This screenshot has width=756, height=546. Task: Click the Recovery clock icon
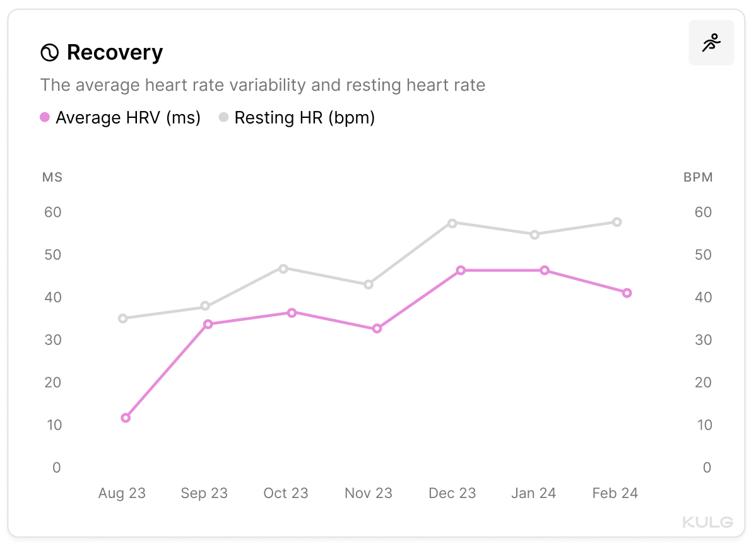click(49, 53)
